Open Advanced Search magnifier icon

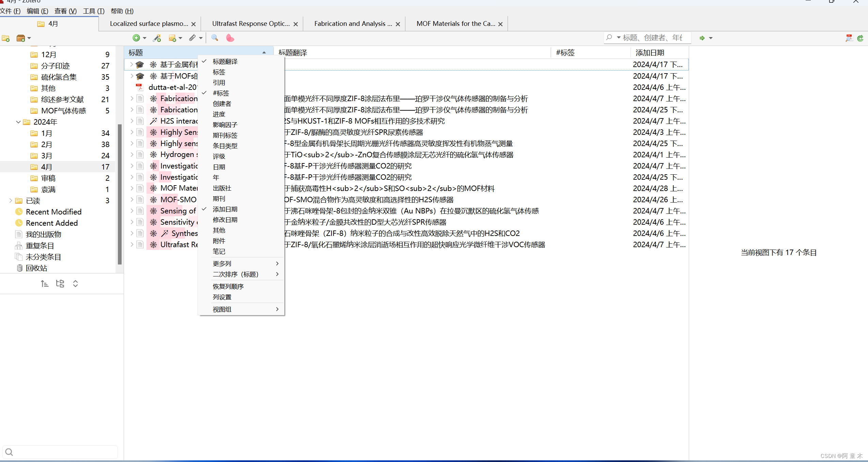[x=215, y=38]
